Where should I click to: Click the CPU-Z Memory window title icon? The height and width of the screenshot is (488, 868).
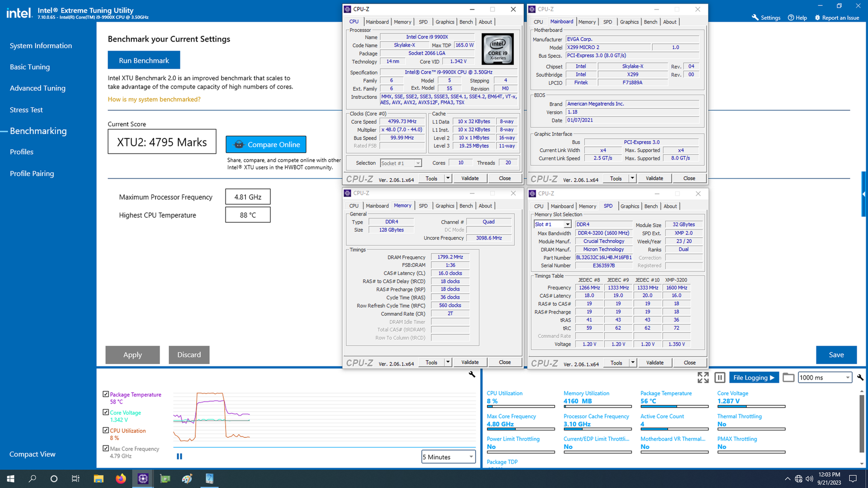pos(347,193)
